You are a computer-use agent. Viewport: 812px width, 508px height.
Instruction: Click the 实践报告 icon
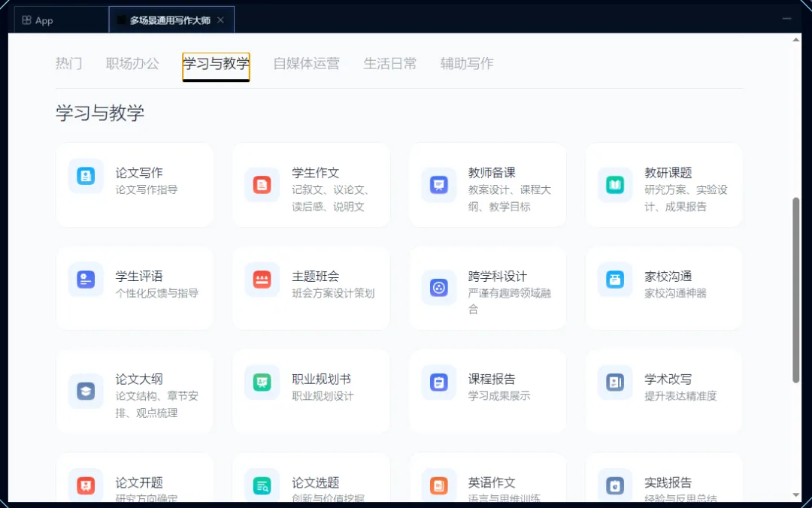click(x=615, y=485)
